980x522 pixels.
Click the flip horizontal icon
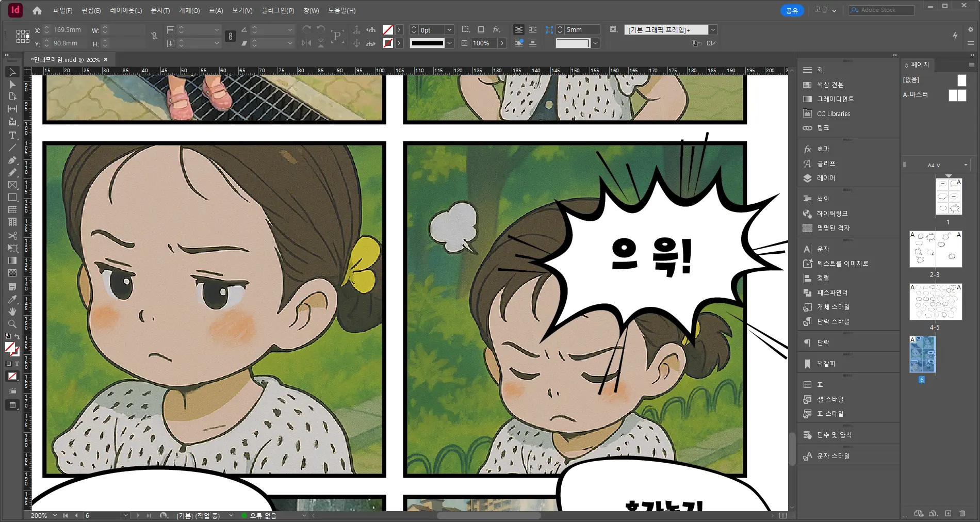pyautogui.click(x=306, y=43)
